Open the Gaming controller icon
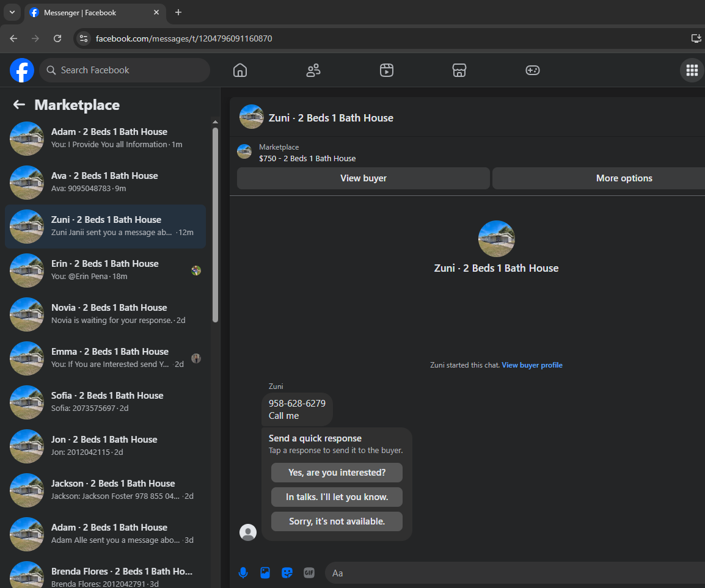Image resolution: width=705 pixels, height=588 pixels. 532,70
